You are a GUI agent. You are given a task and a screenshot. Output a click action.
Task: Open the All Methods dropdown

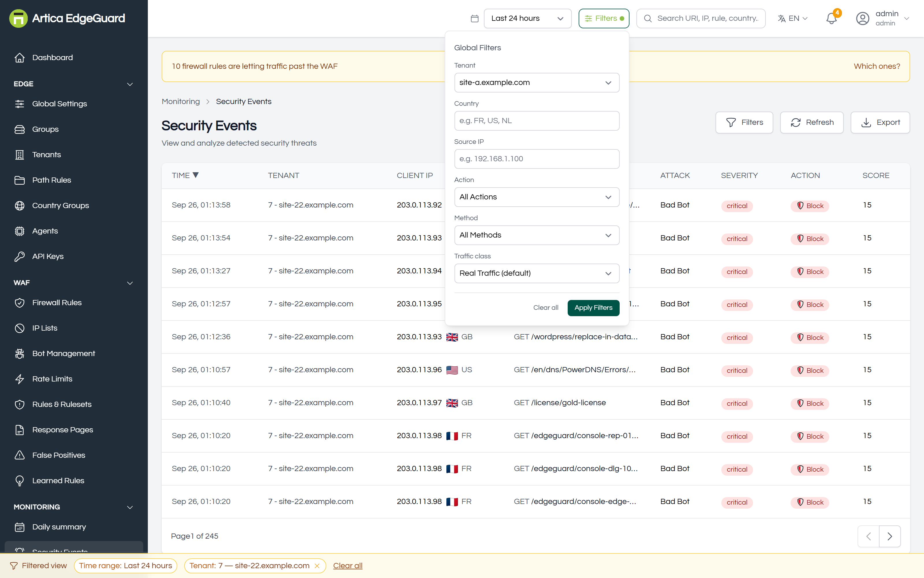point(536,235)
